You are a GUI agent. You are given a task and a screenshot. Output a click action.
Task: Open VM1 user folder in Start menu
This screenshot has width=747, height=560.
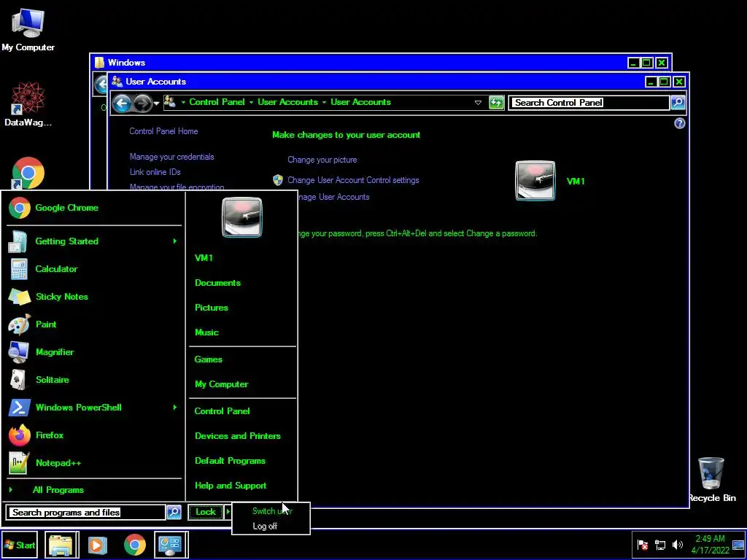click(204, 257)
